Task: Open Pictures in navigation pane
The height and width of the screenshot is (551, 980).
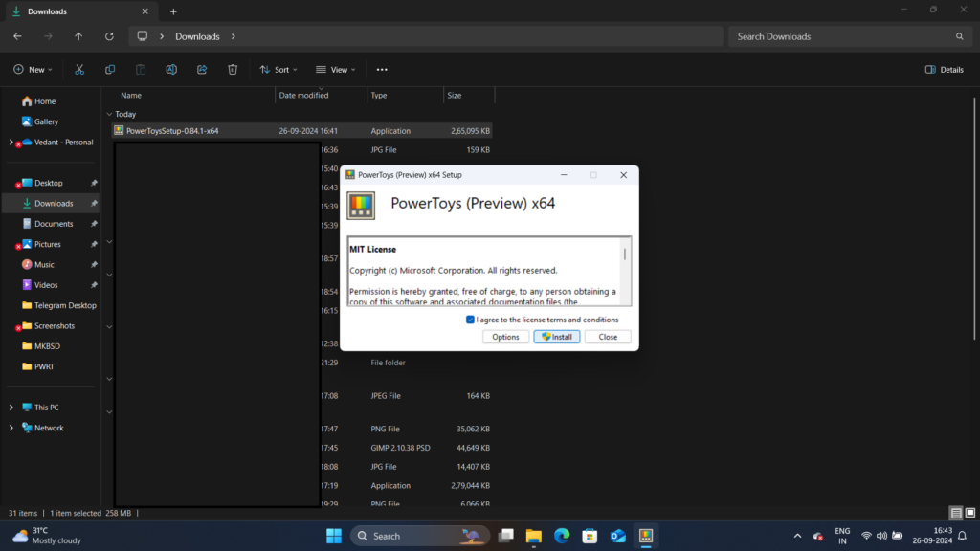Action: coord(52,244)
